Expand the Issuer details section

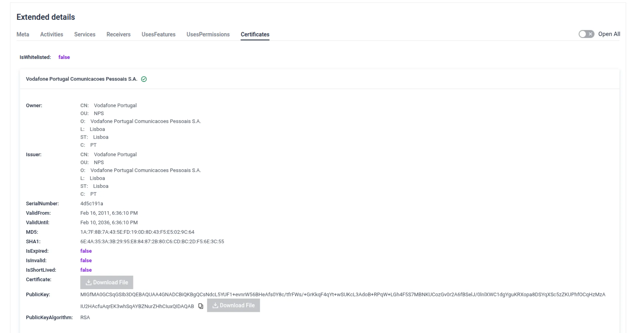tap(34, 154)
